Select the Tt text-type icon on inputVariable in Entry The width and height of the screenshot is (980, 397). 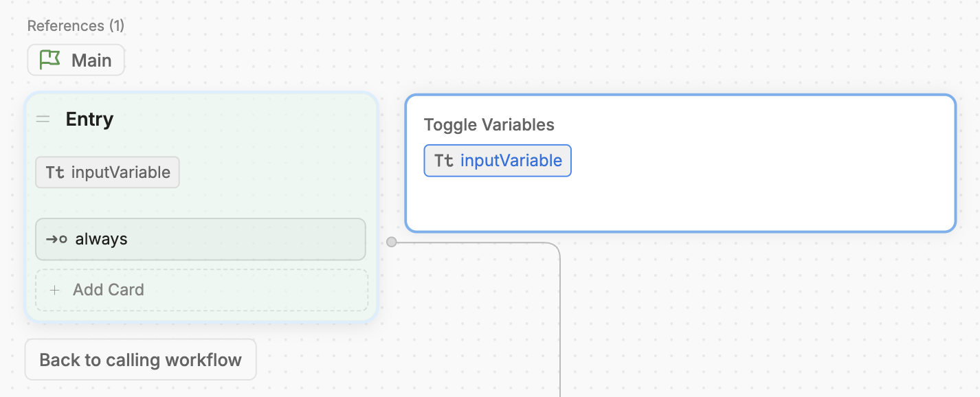pyautogui.click(x=54, y=172)
